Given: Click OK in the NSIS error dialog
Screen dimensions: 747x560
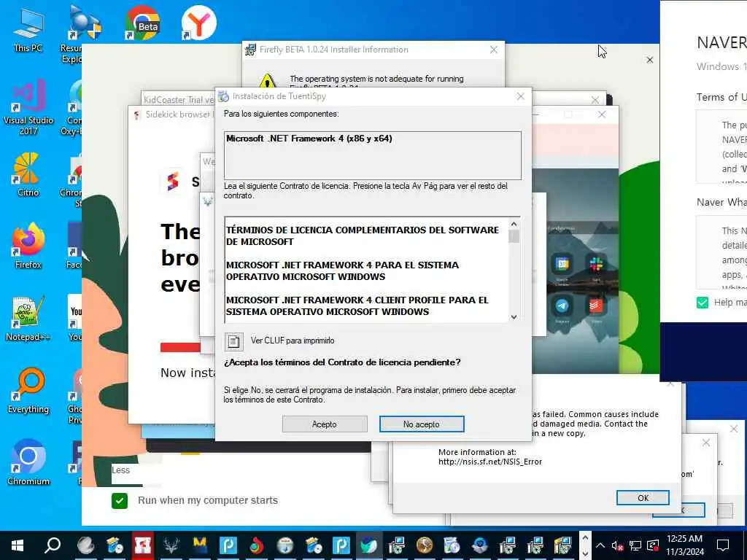Looking at the screenshot, I should pyautogui.click(x=643, y=498).
